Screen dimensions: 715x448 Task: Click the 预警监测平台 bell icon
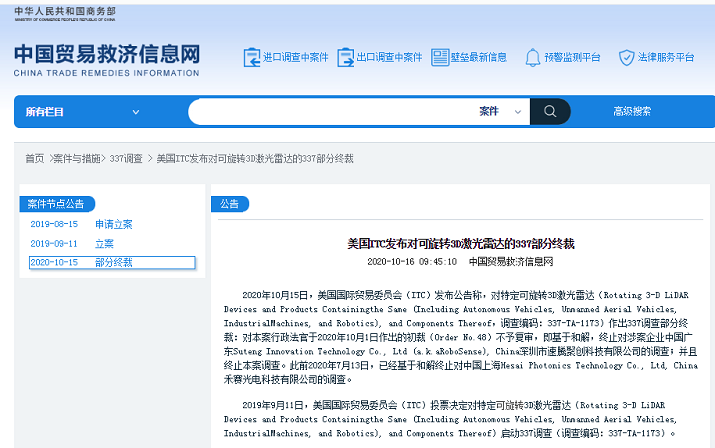click(x=533, y=57)
